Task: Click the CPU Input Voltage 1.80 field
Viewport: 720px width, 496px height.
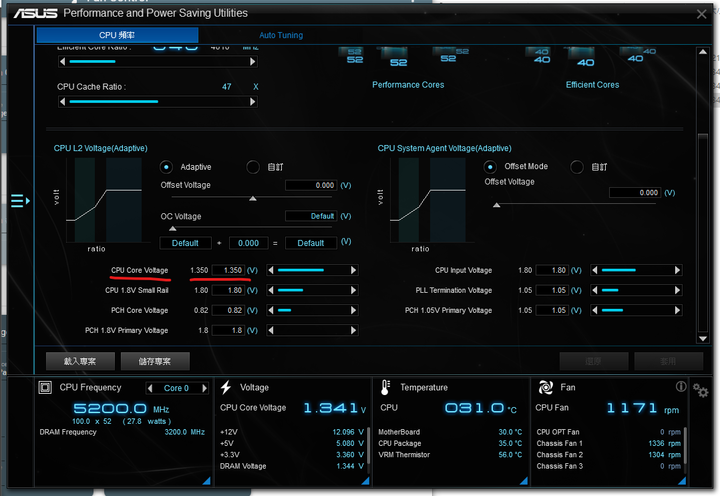Action: [x=552, y=270]
